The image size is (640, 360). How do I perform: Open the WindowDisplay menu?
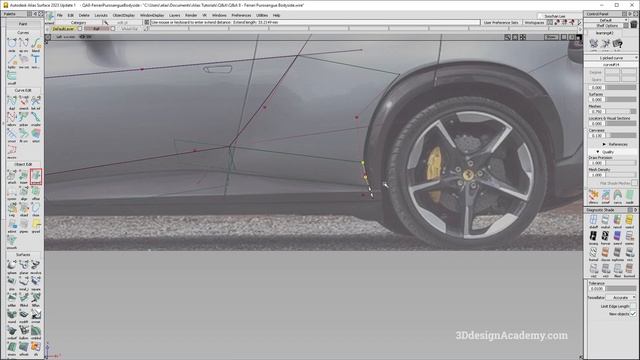pos(152,16)
